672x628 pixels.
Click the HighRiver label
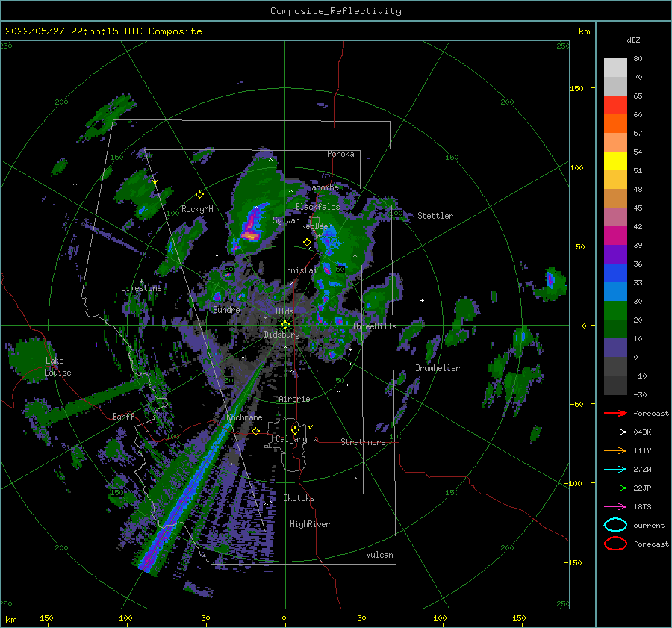coord(310,524)
